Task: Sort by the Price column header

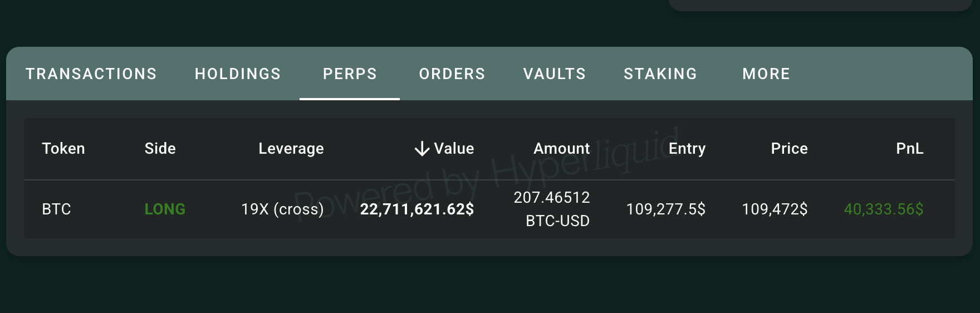Action: click(x=789, y=149)
